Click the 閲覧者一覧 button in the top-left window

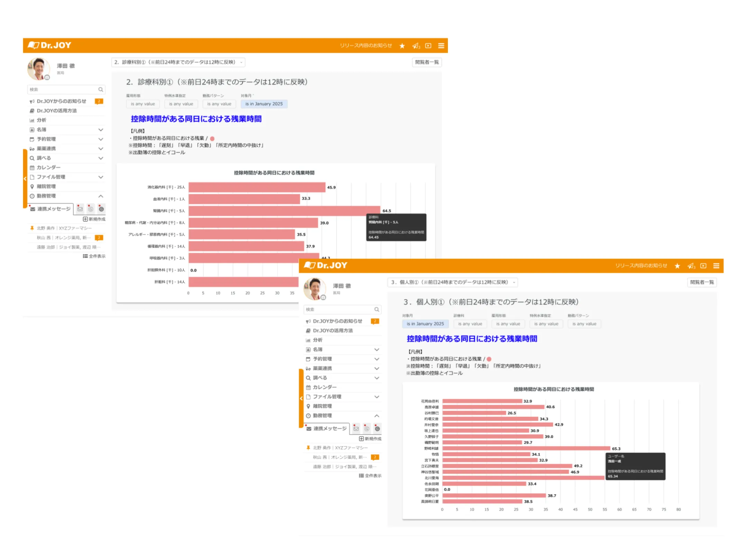[x=427, y=62]
